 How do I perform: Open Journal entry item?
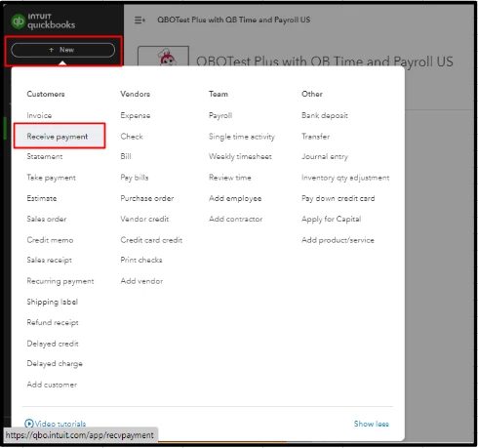pos(325,156)
